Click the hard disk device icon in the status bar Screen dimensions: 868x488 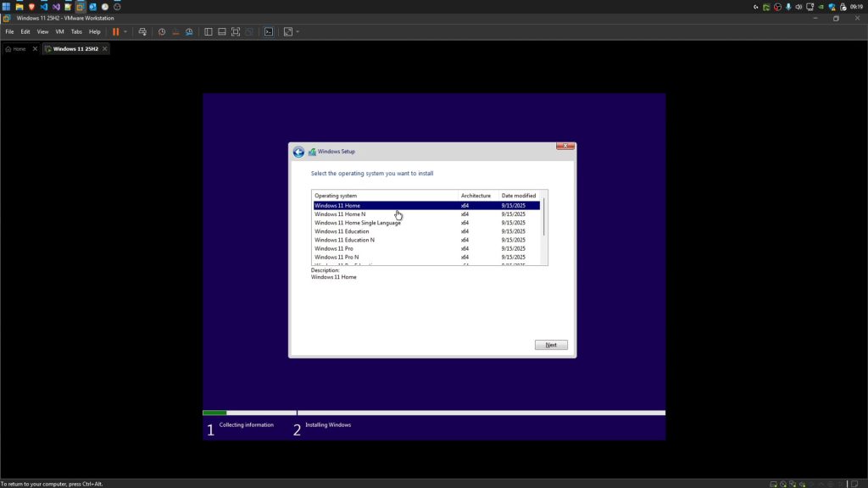click(x=773, y=484)
